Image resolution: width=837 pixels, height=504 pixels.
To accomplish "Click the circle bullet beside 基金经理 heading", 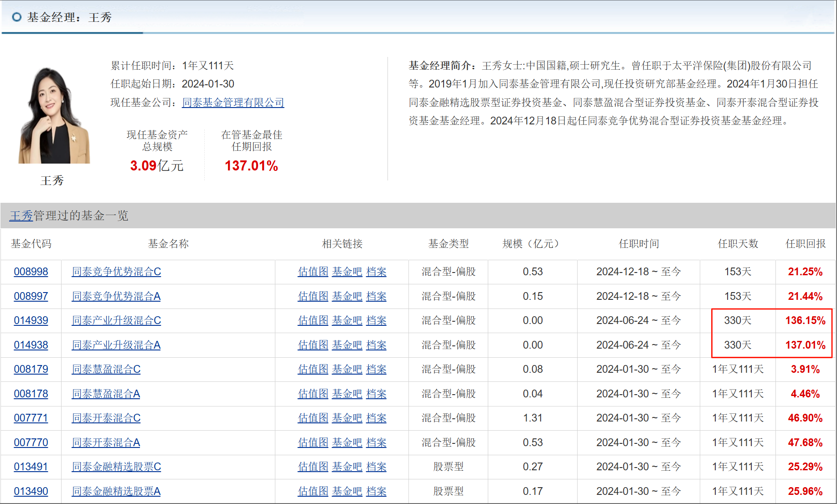I will click(17, 17).
